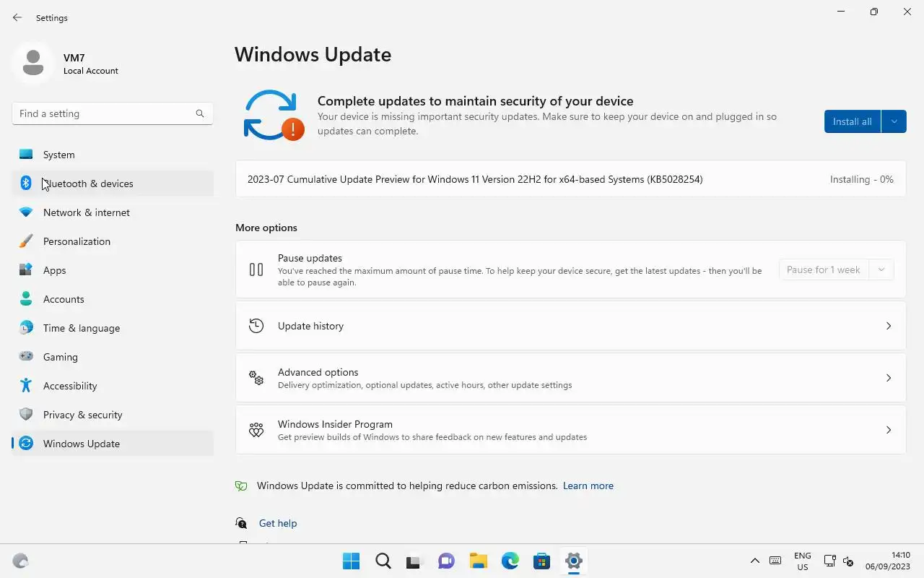Viewport: 924px width, 578px height.
Task: Click the Bluetooth & devices sidebar label
Action: coord(88,184)
